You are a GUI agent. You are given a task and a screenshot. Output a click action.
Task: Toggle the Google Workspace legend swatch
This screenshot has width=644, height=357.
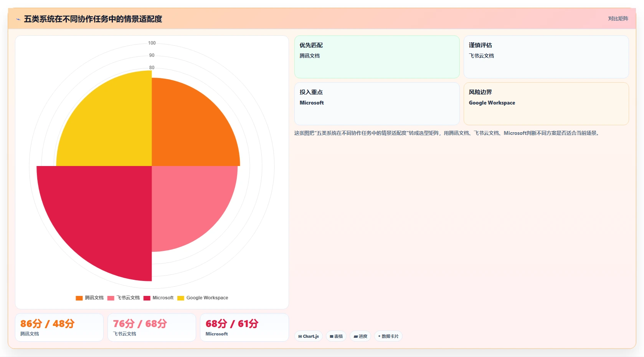coord(180,298)
